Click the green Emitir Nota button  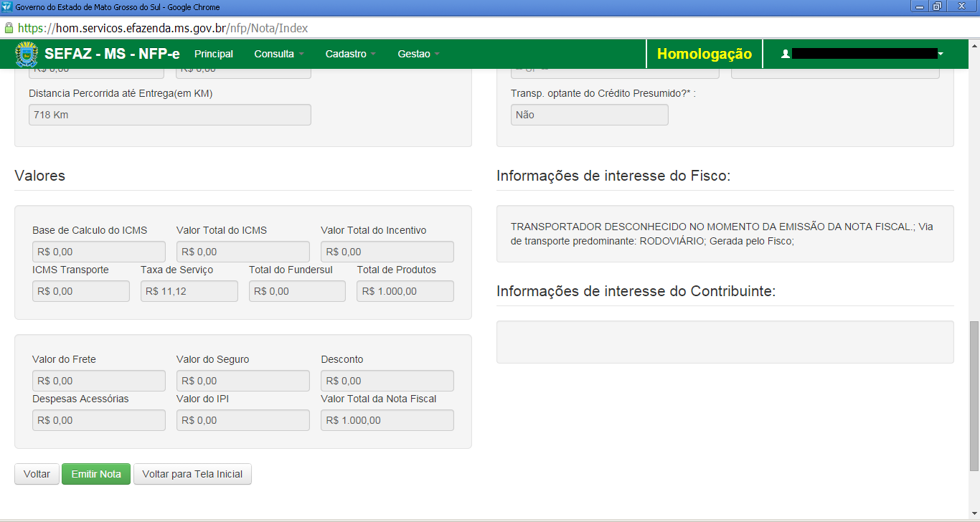pos(96,474)
